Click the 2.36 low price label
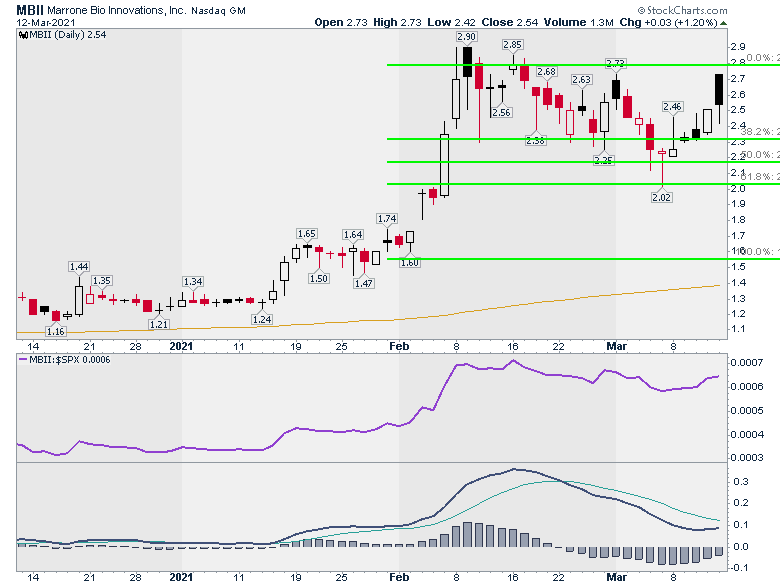The width and height of the screenshot is (780, 586). point(535,141)
